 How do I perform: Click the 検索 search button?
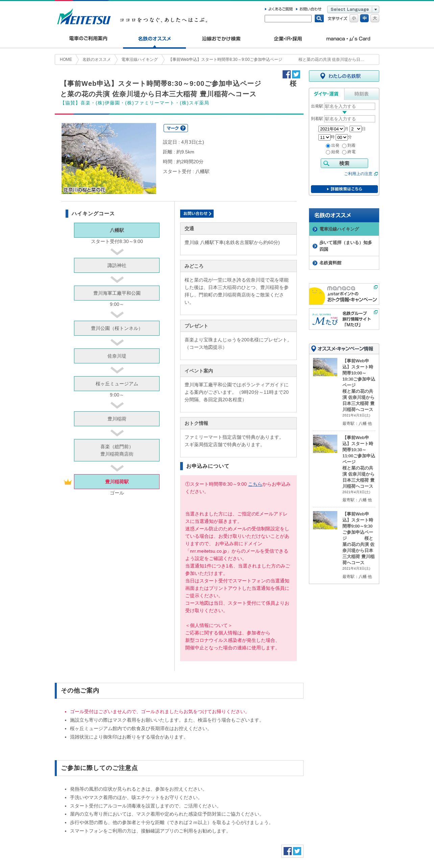pyautogui.click(x=344, y=163)
